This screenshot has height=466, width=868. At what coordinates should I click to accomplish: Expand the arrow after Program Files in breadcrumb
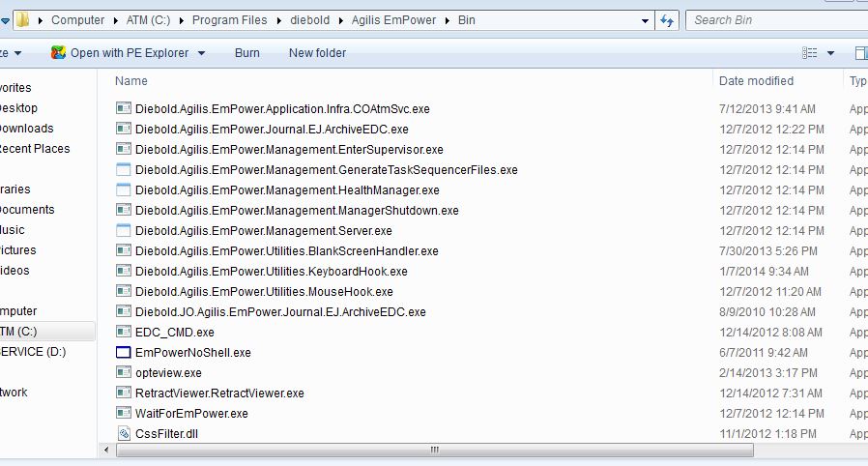pos(278,20)
